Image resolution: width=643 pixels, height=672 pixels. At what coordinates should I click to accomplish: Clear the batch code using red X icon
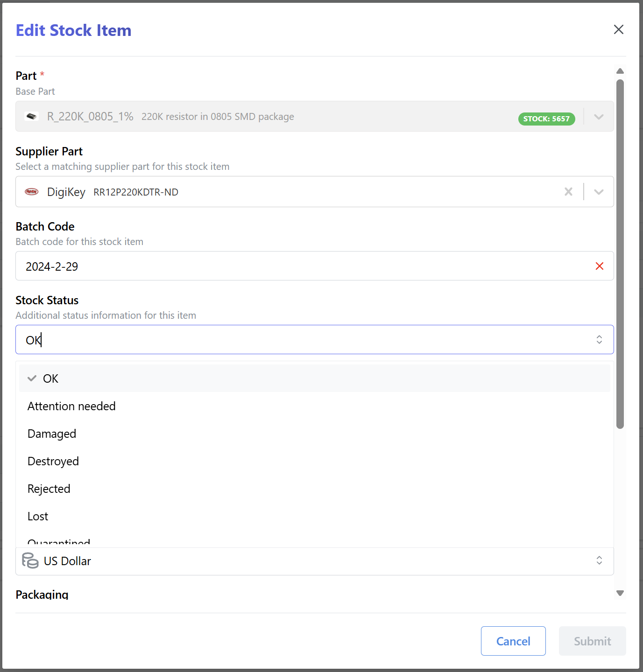(600, 266)
